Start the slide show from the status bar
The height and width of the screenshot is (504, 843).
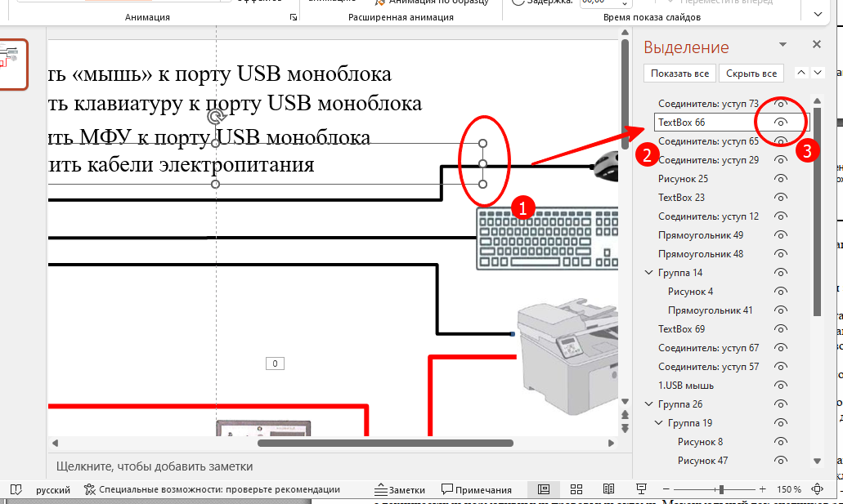click(641, 489)
